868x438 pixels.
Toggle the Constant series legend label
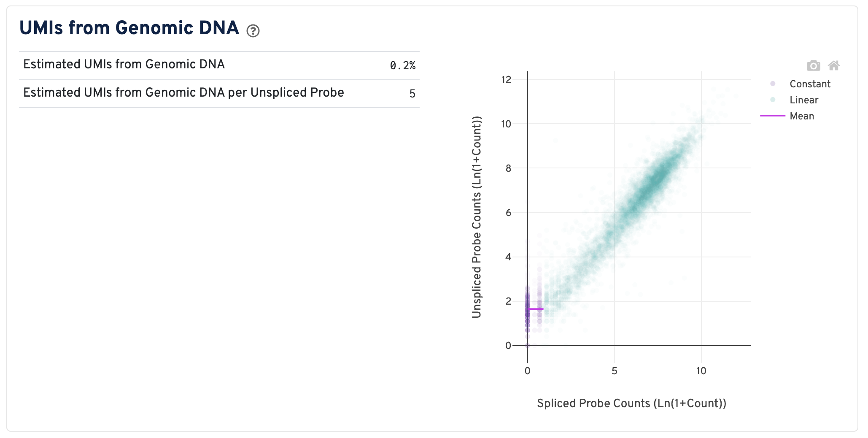(x=810, y=84)
